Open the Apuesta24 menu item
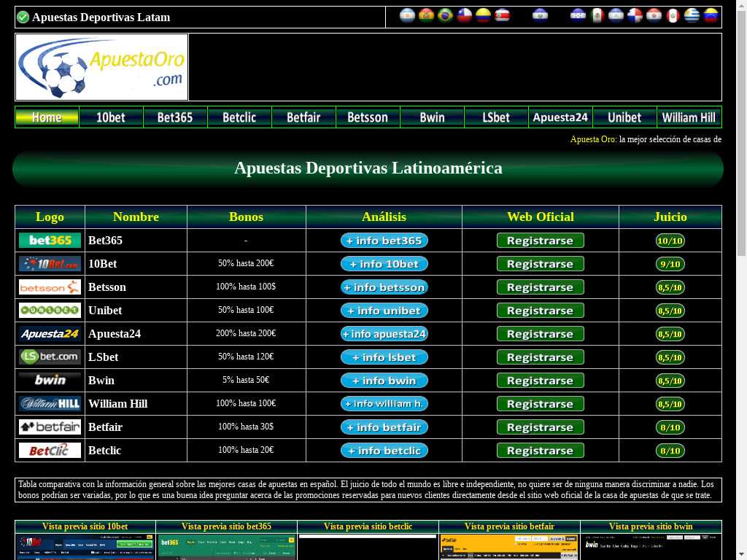 click(x=560, y=117)
